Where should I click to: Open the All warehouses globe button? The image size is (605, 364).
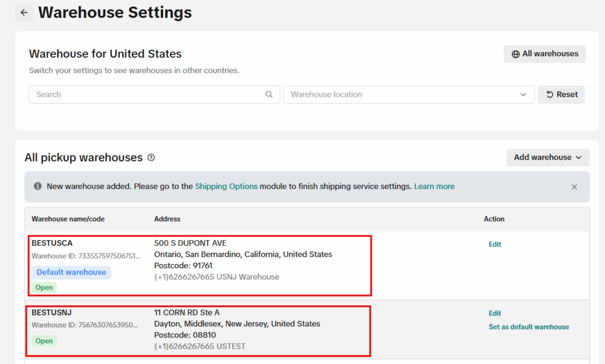click(544, 54)
